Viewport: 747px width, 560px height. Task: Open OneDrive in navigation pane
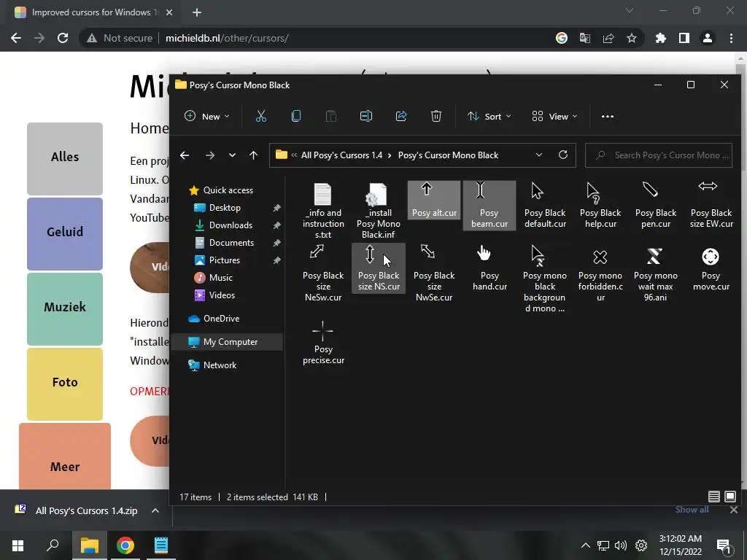221,319
